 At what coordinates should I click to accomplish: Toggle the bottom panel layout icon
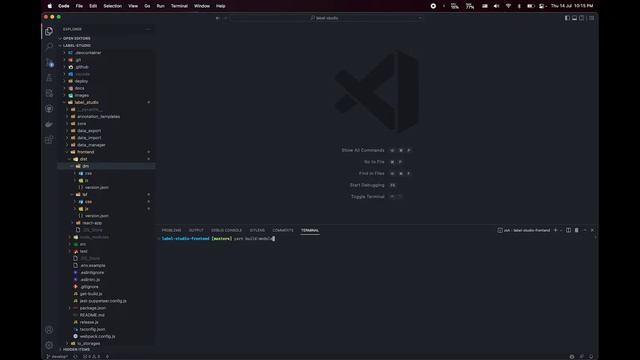click(575, 18)
